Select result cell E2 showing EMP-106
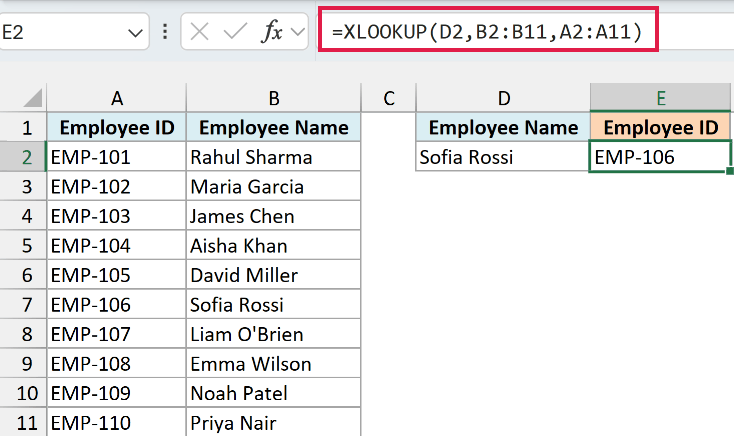 (x=661, y=157)
